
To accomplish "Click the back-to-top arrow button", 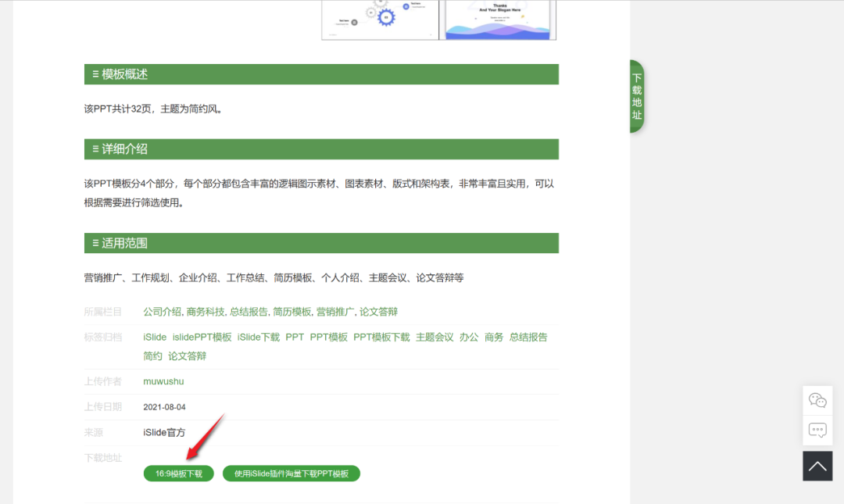I will (817, 466).
